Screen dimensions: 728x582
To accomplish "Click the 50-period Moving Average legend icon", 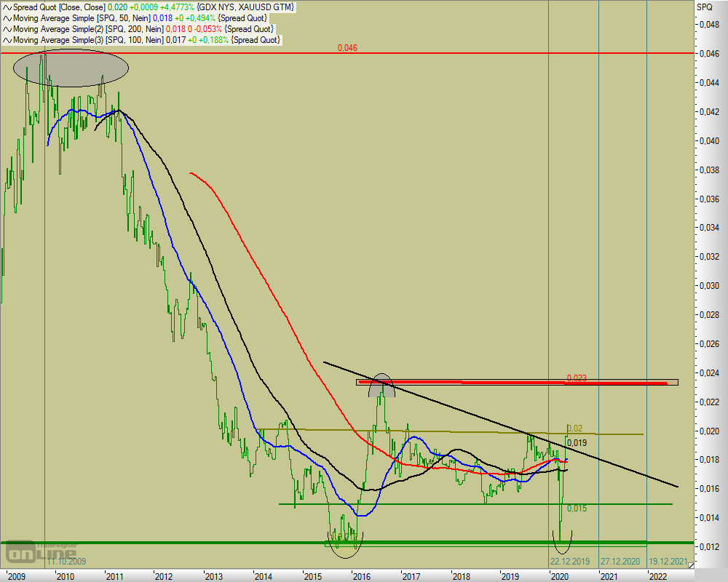I will click(7, 17).
